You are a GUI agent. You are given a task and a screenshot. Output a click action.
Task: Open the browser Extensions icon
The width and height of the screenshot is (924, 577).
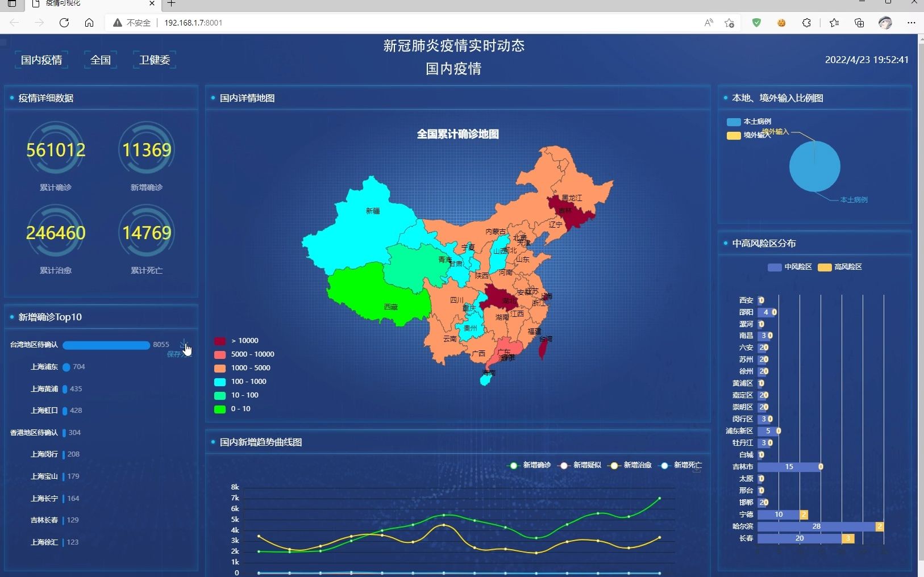805,23
